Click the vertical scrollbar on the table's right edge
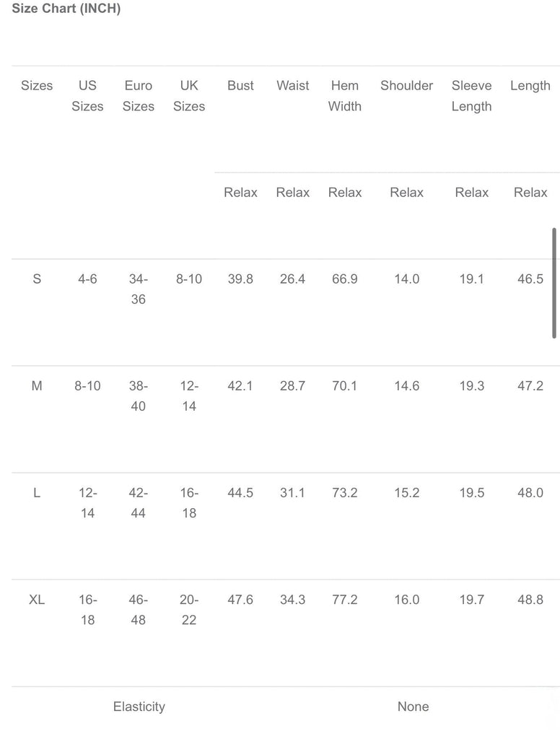 (x=554, y=283)
